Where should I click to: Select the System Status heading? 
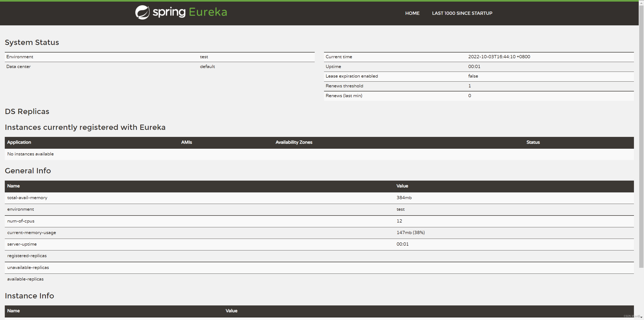[32, 42]
